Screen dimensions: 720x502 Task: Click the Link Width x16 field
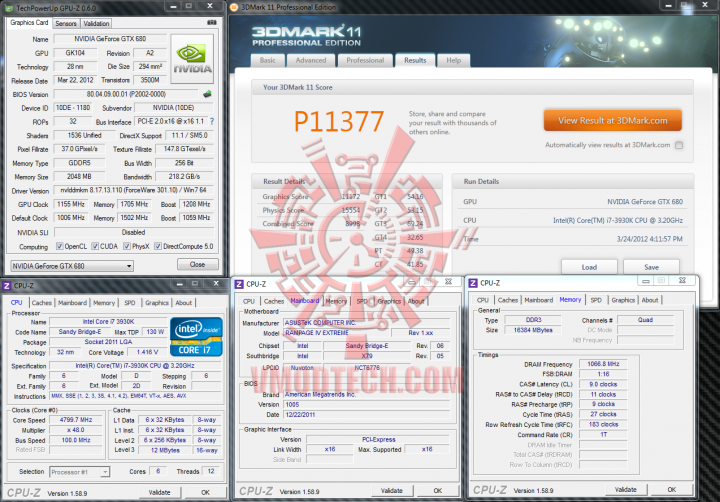(x=330, y=449)
